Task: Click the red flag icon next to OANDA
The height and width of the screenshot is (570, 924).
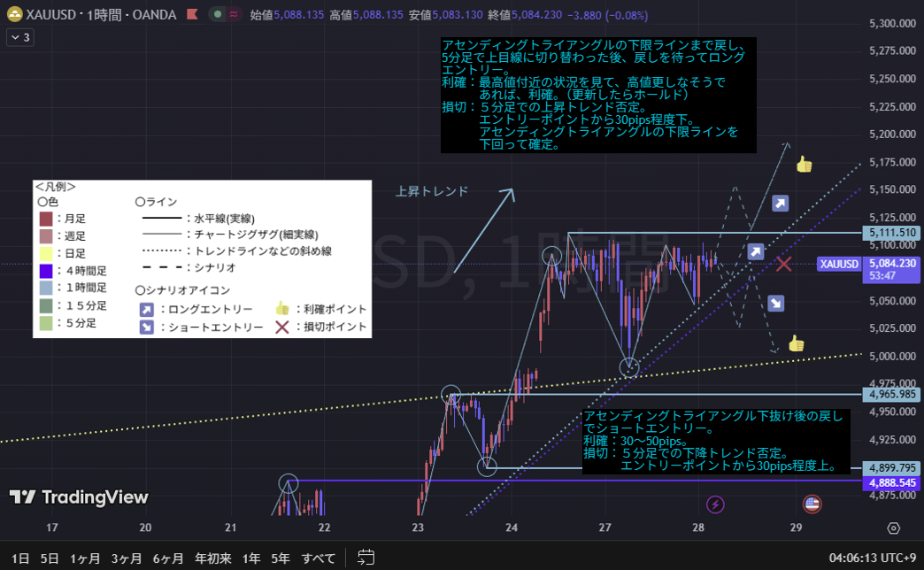Action: [x=192, y=15]
